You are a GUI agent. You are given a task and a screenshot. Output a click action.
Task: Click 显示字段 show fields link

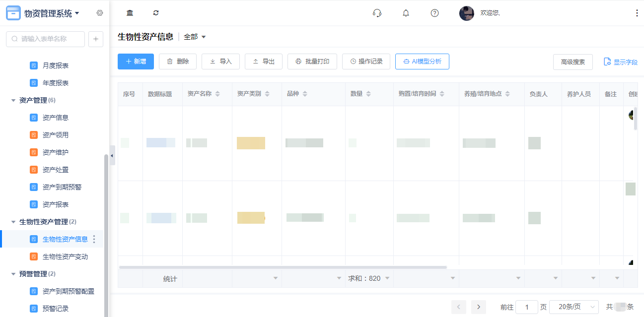click(x=621, y=62)
